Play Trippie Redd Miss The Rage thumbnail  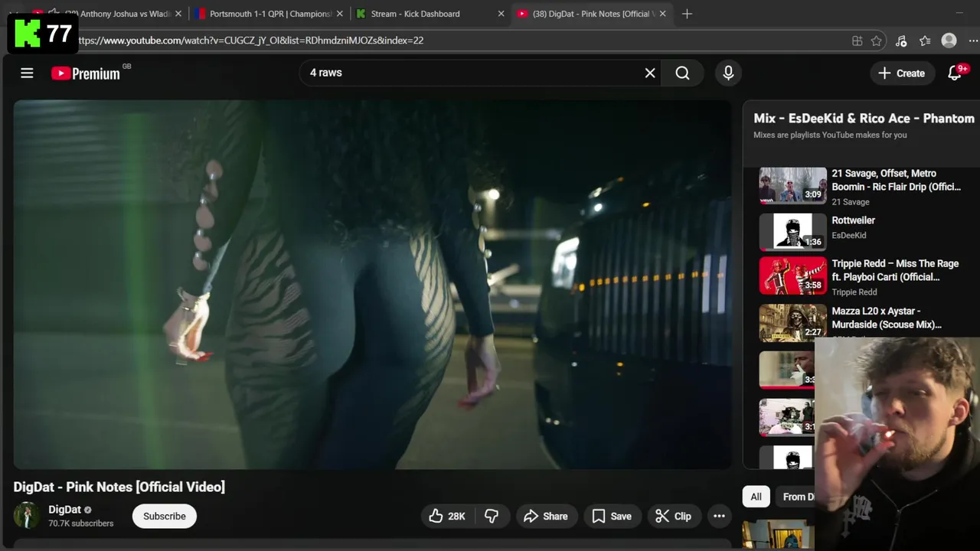[x=792, y=275]
